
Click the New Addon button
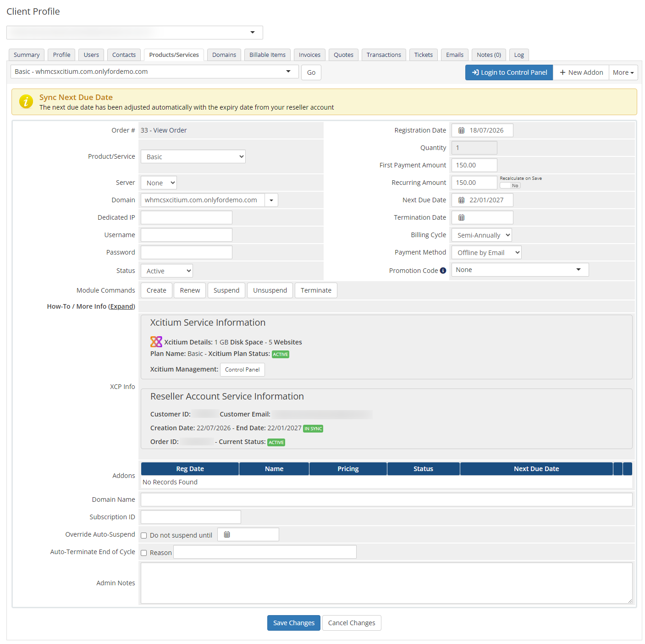point(581,72)
